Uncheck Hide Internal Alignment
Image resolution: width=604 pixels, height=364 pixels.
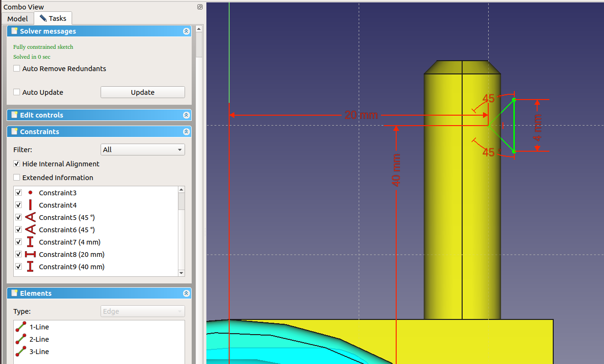[x=17, y=164]
